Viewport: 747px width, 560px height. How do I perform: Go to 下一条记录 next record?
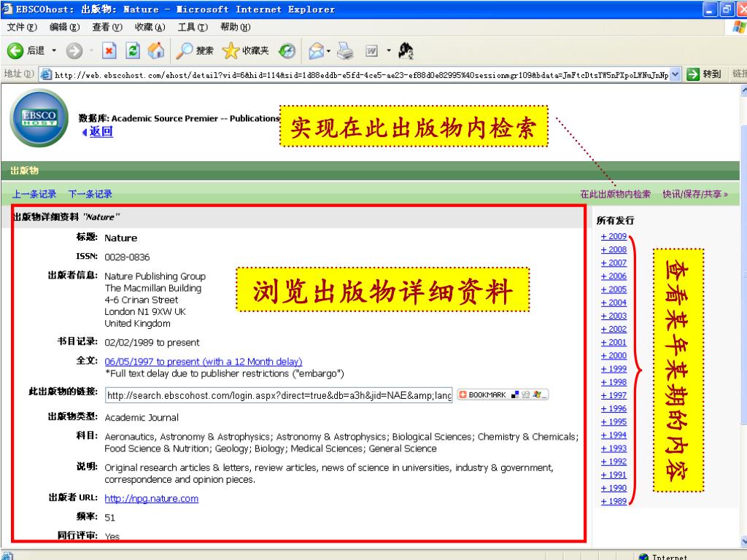point(90,194)
